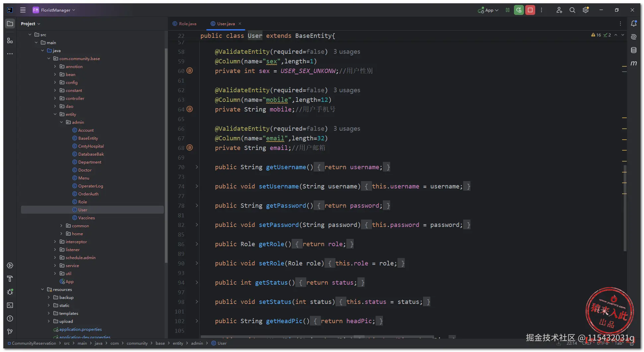Collapse the src folder
The width and height of the screenshot is (644, 352).
tap(30, 35)
